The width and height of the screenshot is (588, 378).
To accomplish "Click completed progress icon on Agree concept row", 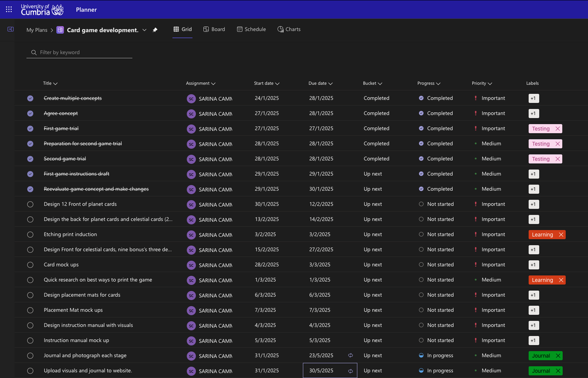I will tap(421, 113).
